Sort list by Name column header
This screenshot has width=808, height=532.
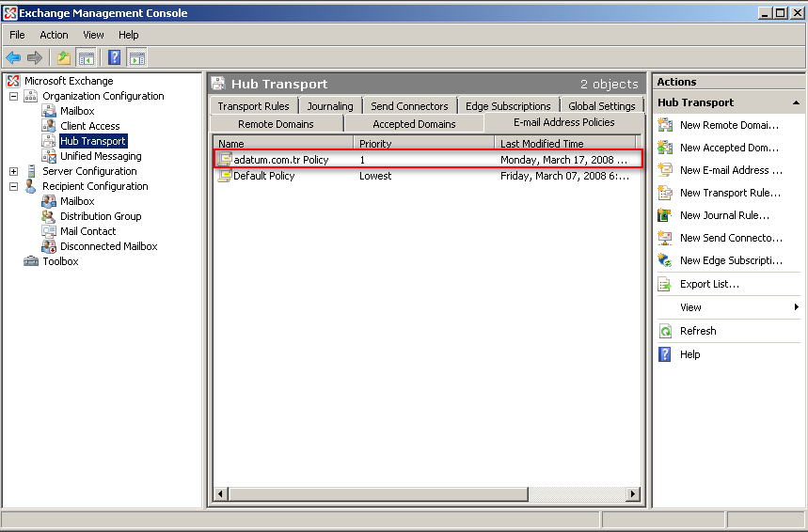click(x=284, y=144)
